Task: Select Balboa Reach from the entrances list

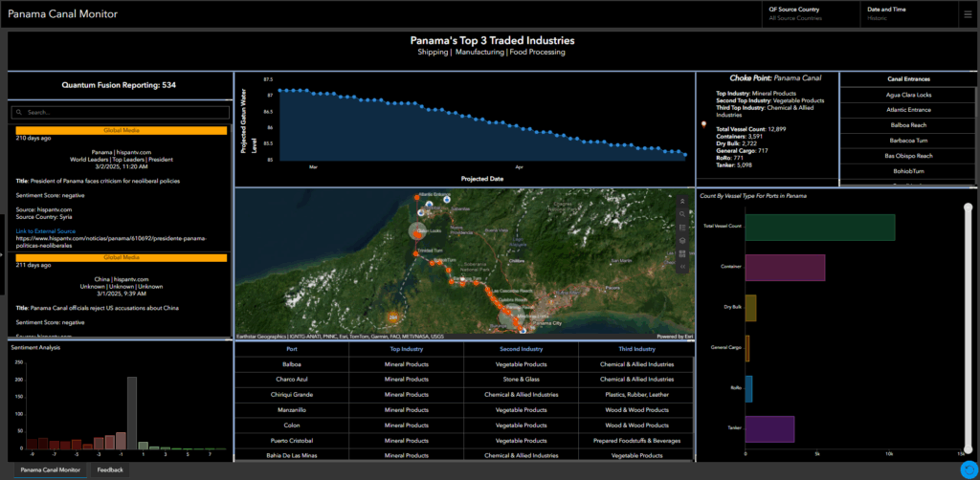Action: click(909, 125)
